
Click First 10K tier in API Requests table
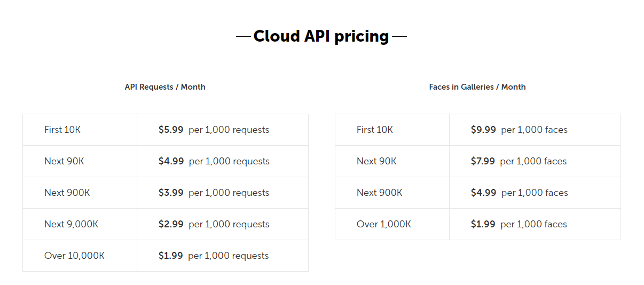[x=62, y=130]
